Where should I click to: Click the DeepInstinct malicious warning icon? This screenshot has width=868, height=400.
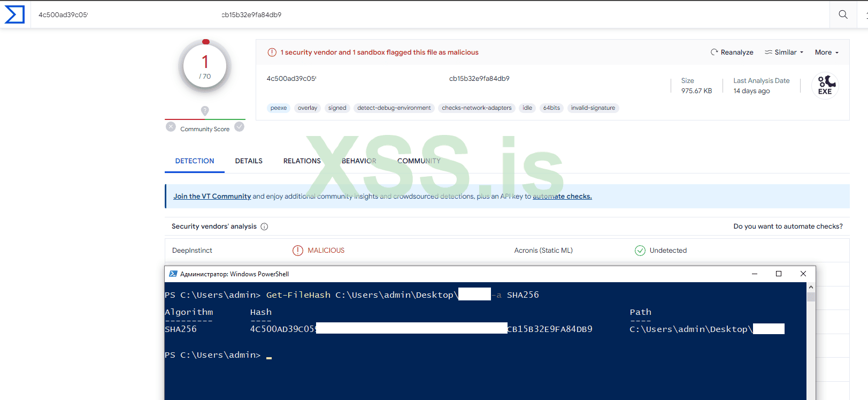298,250
